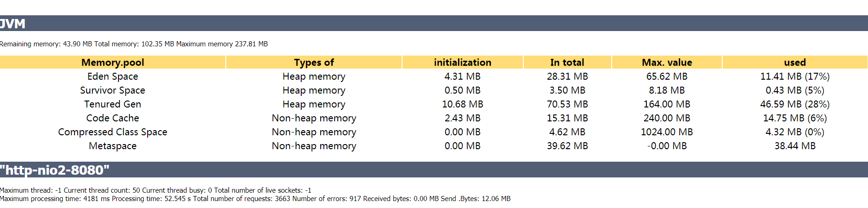The width and height of the screenshot is (868, 208).
Task: Click the Max. value column header
Action: tap(667, 63)
